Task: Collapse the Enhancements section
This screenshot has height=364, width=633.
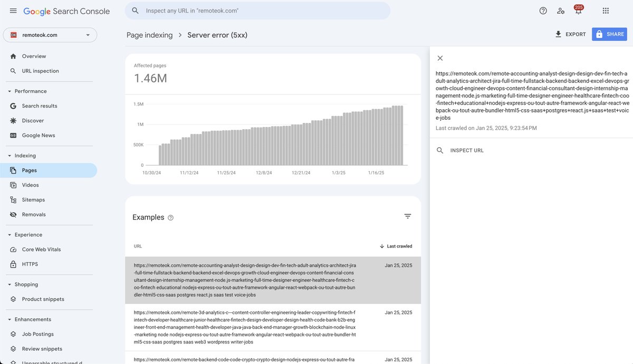Action: 30,319
